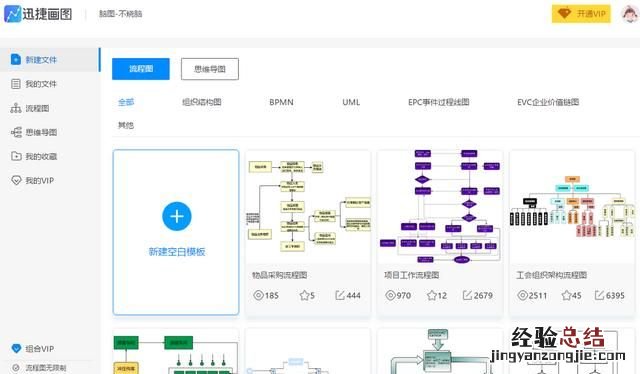Image resolution: width=640 pixels, height=374 pixels.
Task: Select the EPC事件过程链图 category filter
Action: [438, 102]
